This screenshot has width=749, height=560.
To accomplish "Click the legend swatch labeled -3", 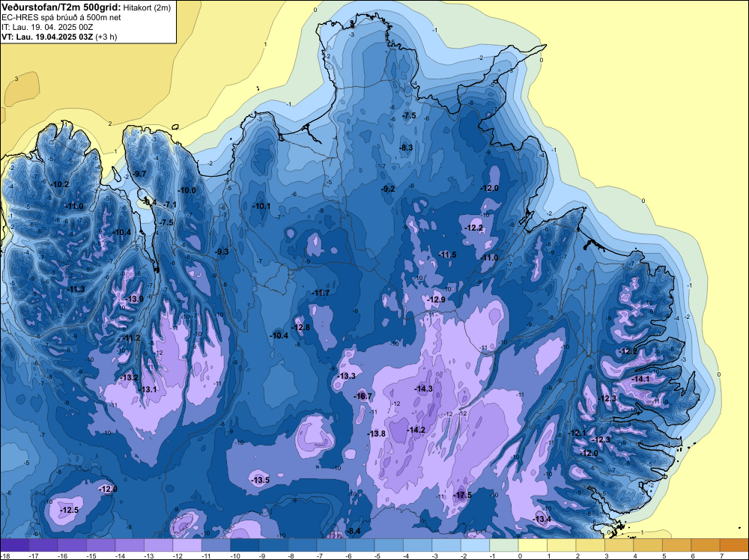I will [446, 545].
